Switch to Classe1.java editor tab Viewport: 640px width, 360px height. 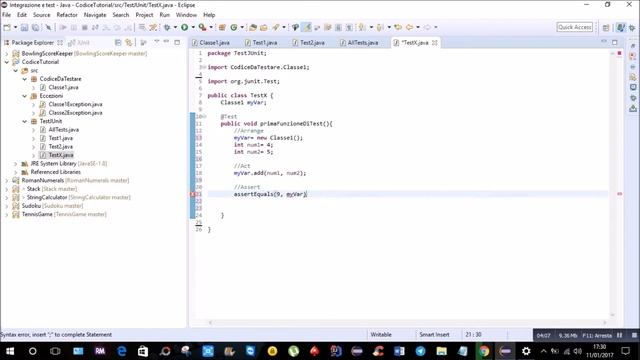pyautogui.click(x=211, y=42)
